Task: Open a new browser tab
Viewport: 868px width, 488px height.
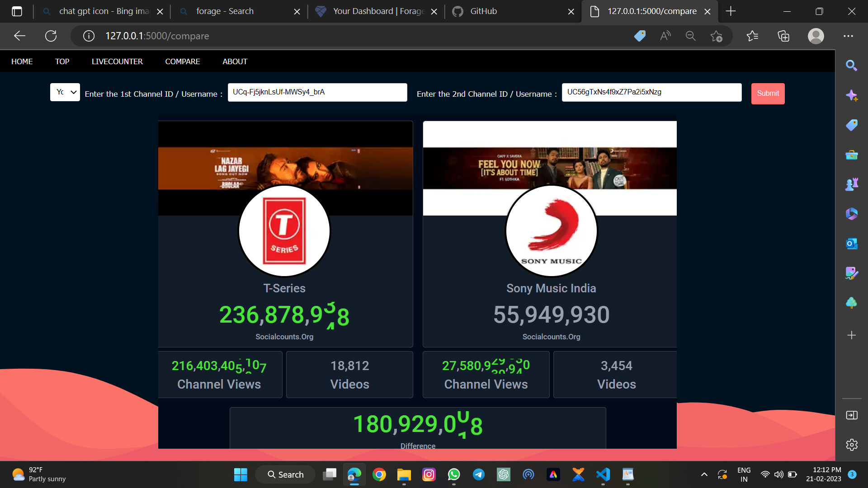Action: [731, 11]
